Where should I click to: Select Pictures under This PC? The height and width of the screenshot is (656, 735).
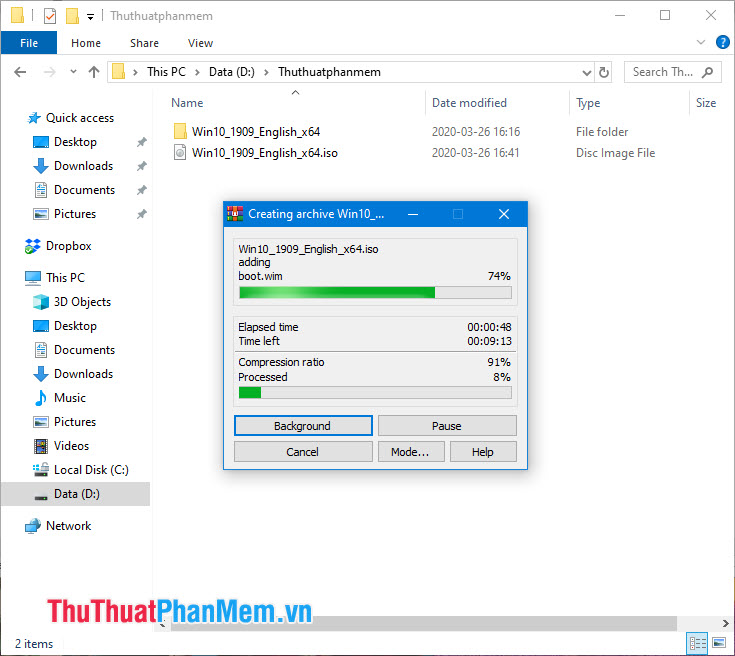point(75,422)
